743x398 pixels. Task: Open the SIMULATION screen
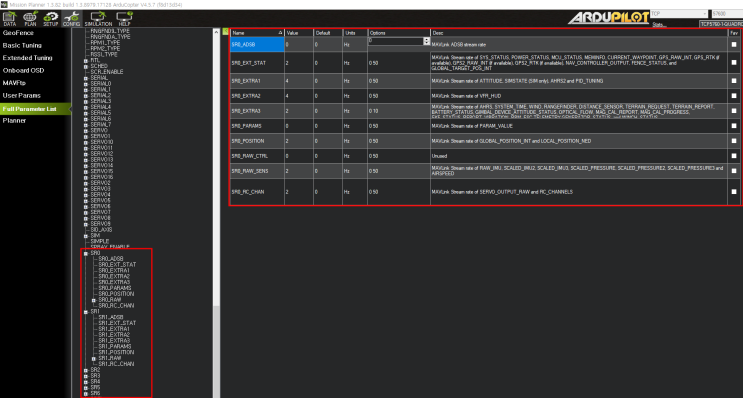point(98,19)
